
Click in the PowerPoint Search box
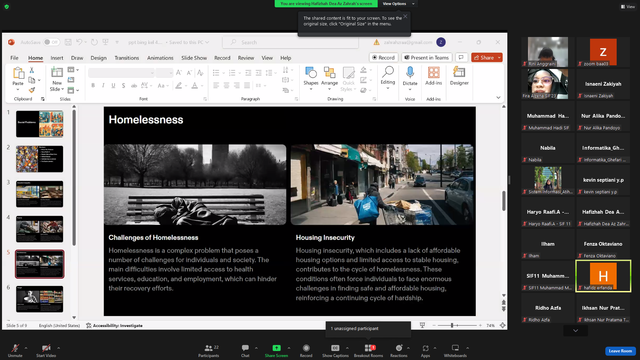pos(290,42)
